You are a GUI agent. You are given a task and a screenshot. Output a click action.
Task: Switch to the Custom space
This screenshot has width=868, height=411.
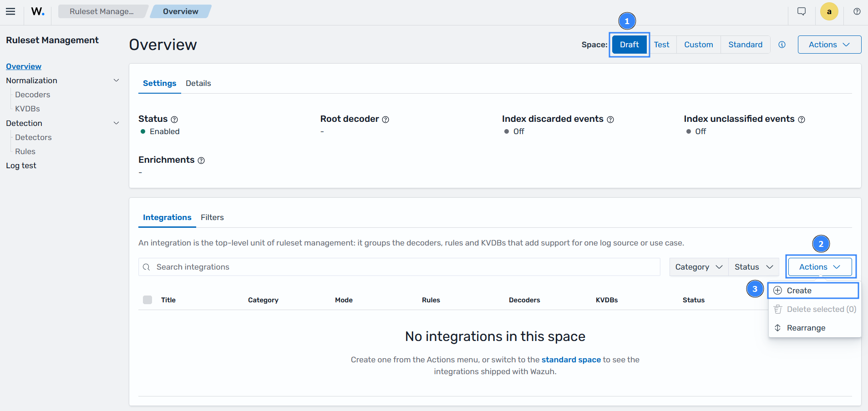698,45
